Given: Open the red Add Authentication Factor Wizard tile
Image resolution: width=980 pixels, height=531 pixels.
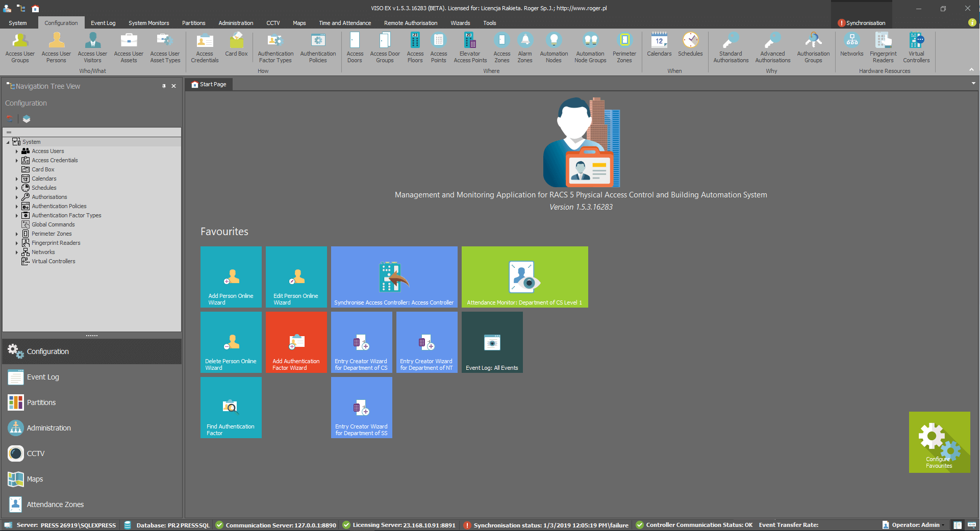Looking at the screenshot, I should click(296, 342).
